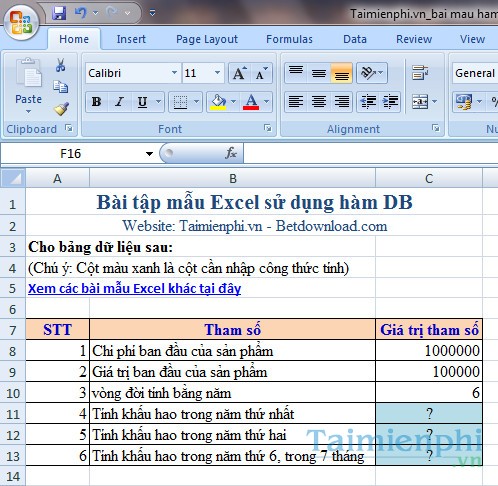Image resolution: width=498 pixels, height=486 pixels.
Task: Click the Insert Function fx button
Action: click(x=231, y=153)
